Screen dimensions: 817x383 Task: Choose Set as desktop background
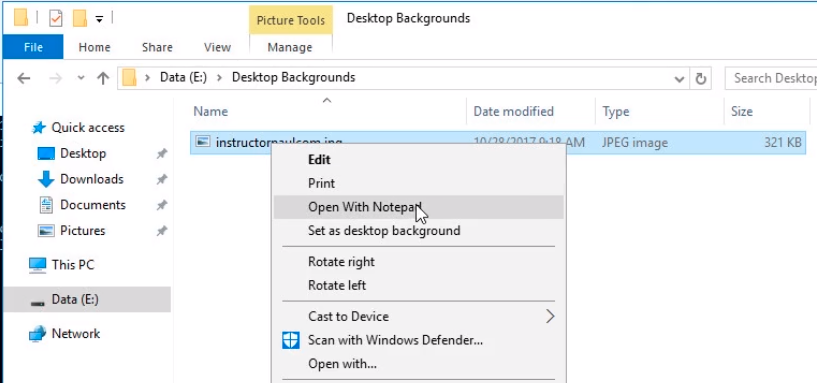[x=418, y=230]
